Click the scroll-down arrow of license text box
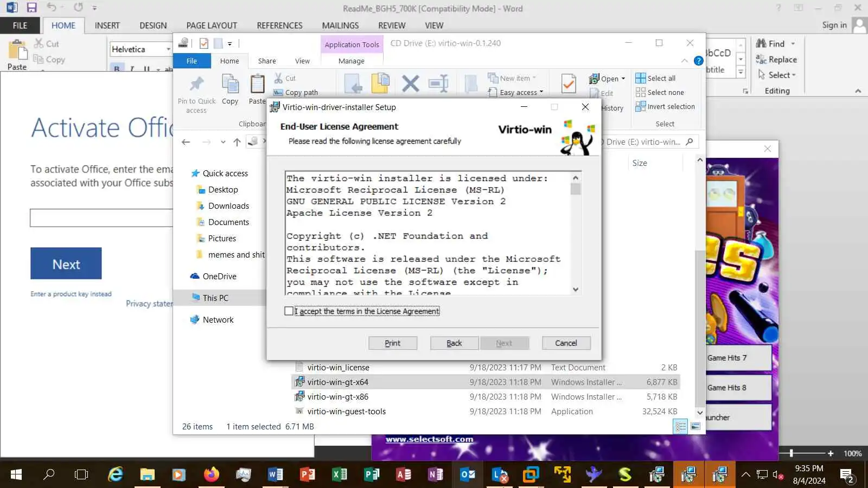Screen dimensions: 868x488 (x=576, y=290)
